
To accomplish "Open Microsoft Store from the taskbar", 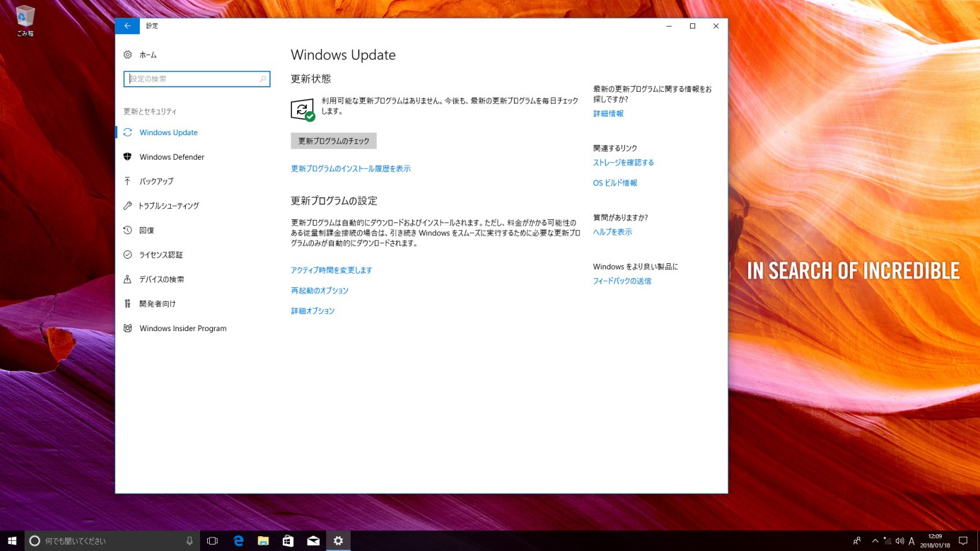I will point(288,541).
